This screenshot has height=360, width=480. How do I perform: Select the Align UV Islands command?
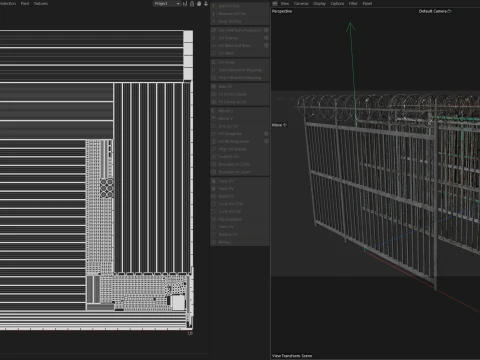point(232,149)
